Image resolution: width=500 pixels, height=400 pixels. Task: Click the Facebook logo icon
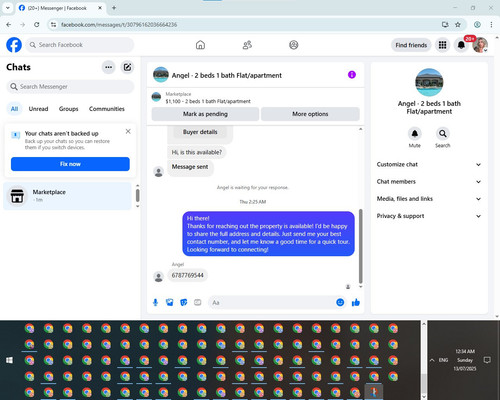tap(14, 45)
